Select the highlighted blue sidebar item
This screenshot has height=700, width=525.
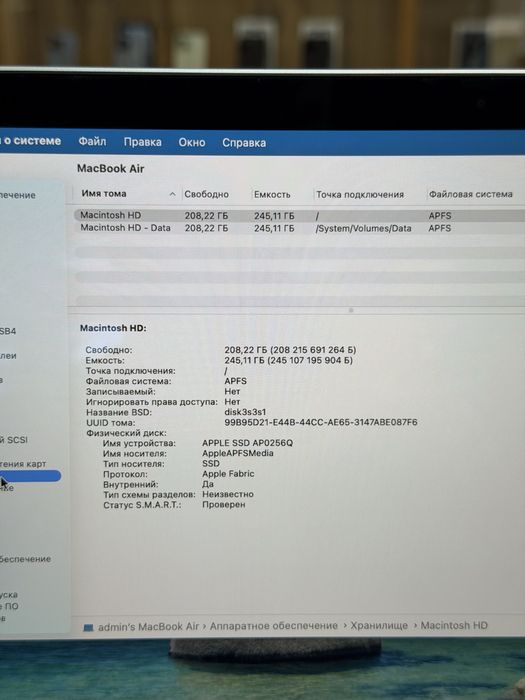(x=30, y=476)
